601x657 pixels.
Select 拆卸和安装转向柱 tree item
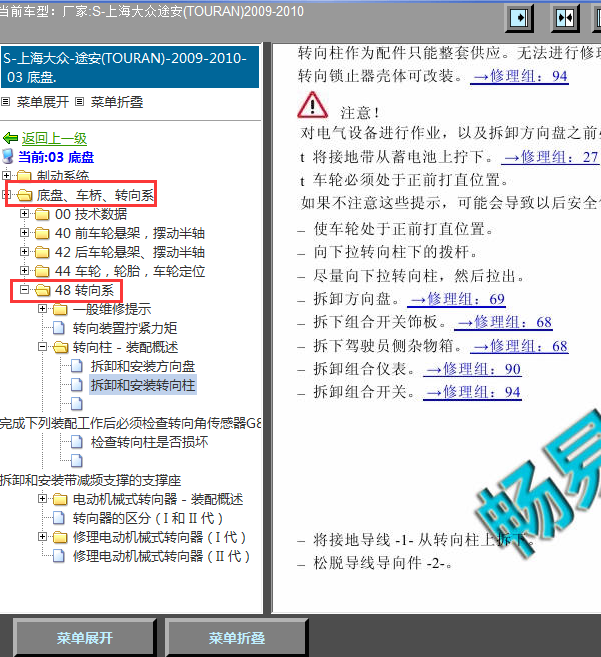coord(143,385)
